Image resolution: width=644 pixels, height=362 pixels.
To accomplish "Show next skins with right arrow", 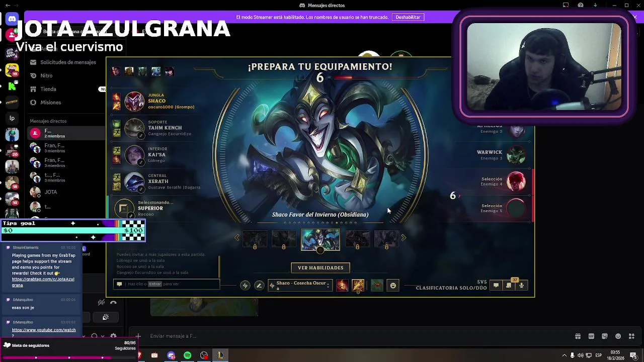I will point(404,238).
